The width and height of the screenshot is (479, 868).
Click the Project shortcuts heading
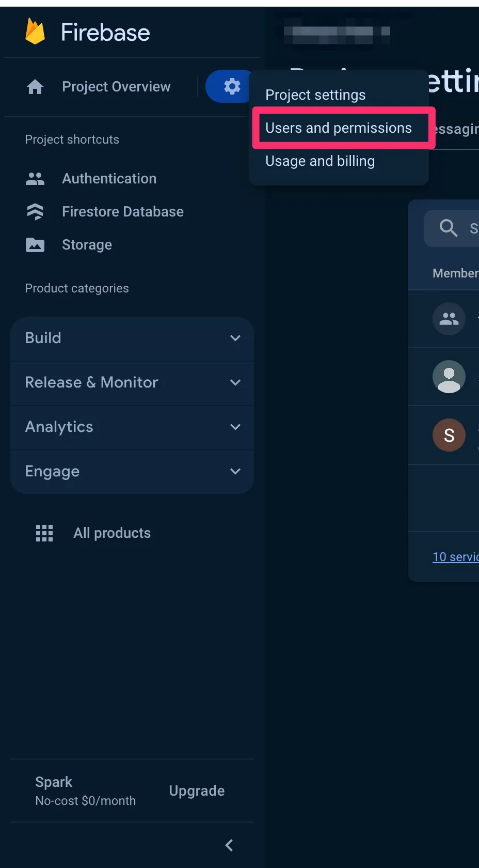click(x=72, y=139)
